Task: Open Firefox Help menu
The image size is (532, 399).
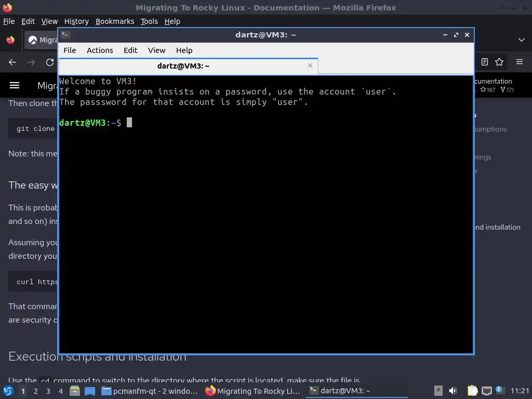Action: pos(172,21)
